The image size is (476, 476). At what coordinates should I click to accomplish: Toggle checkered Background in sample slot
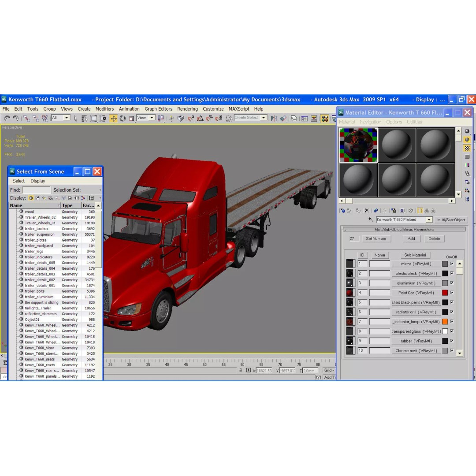click(467, 148)
